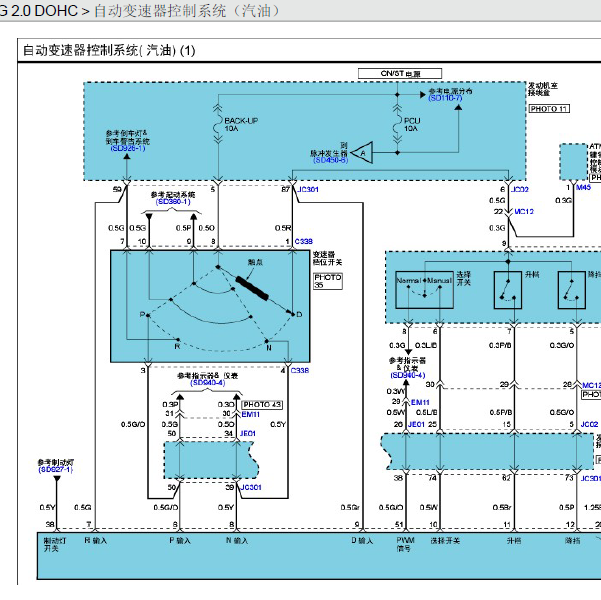Click the pulse generator triangle A symbol

[x=362, y=152]
